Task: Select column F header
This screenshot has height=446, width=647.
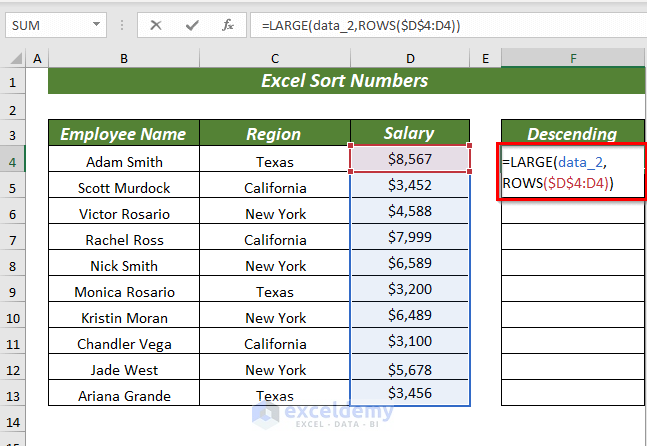Action: [x=573, y=59]
